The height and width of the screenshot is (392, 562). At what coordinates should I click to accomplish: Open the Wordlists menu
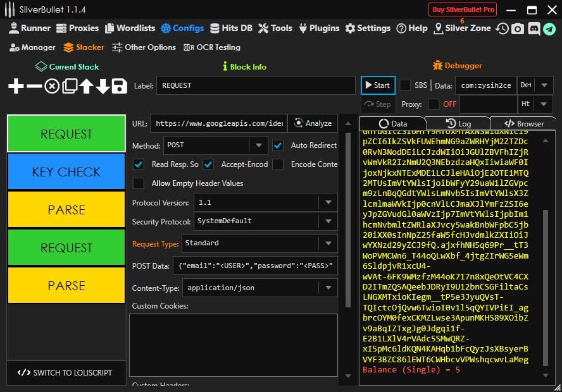(x=130, y=28)
